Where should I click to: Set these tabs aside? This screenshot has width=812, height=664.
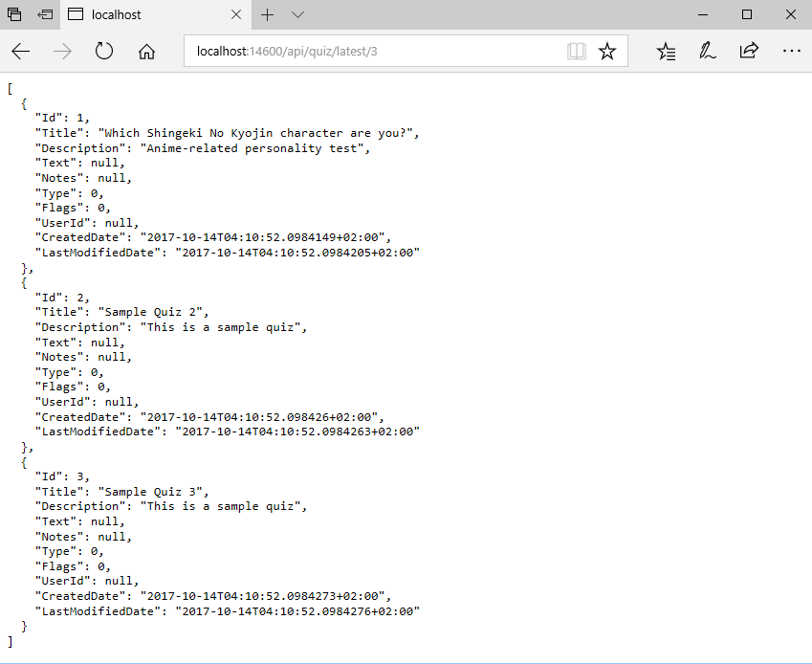tap(45, 14)
